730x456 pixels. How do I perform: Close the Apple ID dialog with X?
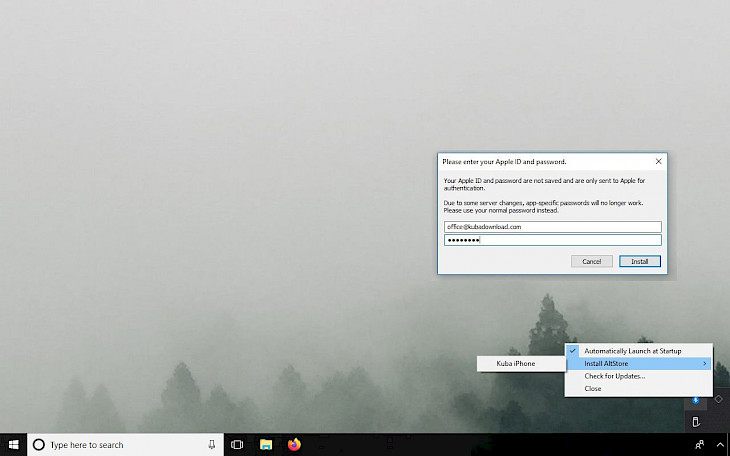pyautogui.click(x=658, y=161)
